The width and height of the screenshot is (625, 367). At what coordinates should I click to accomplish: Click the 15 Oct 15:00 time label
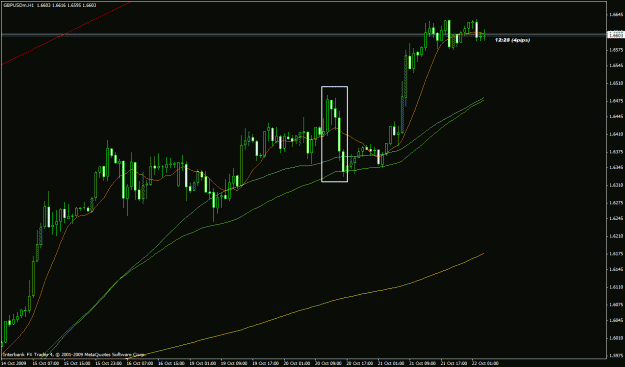(76, 363)
